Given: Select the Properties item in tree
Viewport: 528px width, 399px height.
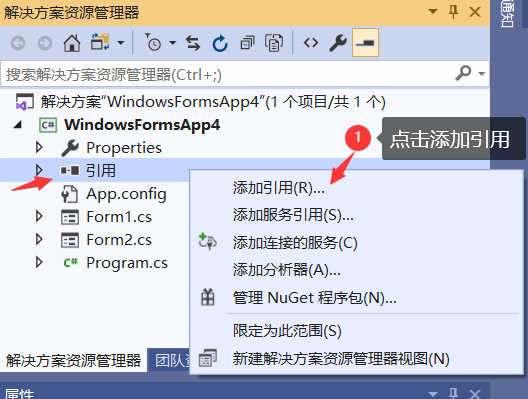Looking at the screenshot, I should point(124,148).
